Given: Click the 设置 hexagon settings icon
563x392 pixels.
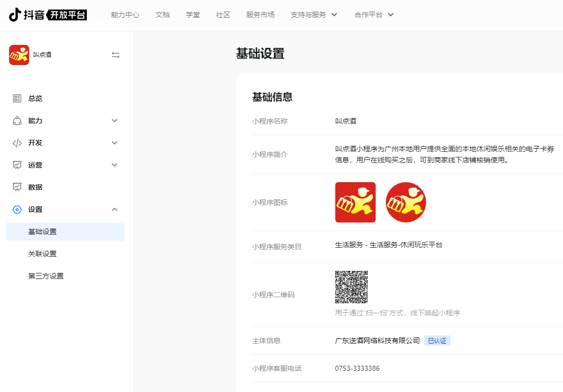Looking at the screenshot, I should click(17, 209).
